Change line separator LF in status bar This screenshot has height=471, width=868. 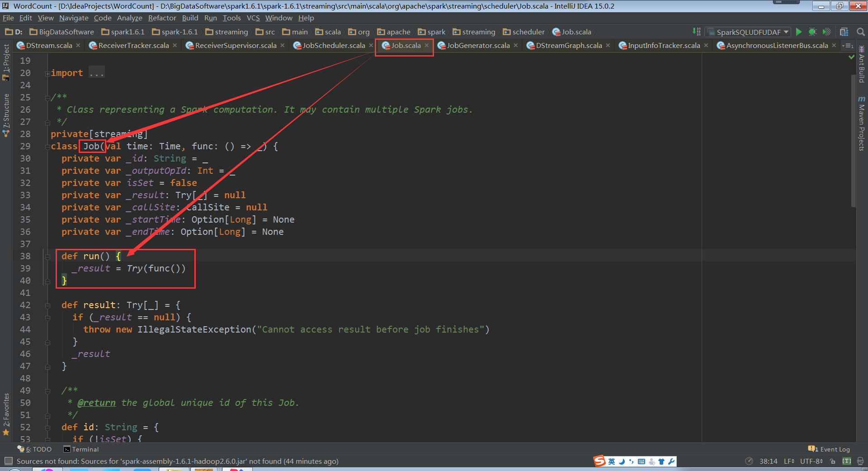(x=789, y=461)
